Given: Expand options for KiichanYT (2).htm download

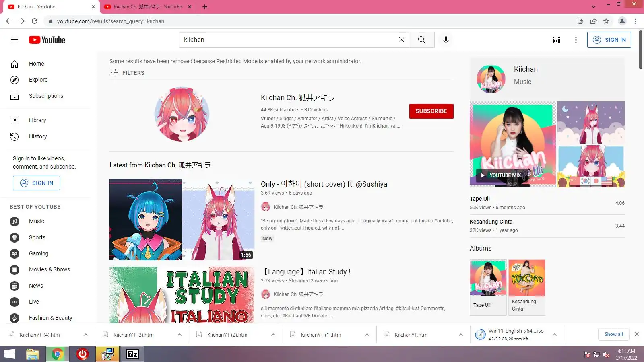Looking at the screenshot, I should point(273,335).
